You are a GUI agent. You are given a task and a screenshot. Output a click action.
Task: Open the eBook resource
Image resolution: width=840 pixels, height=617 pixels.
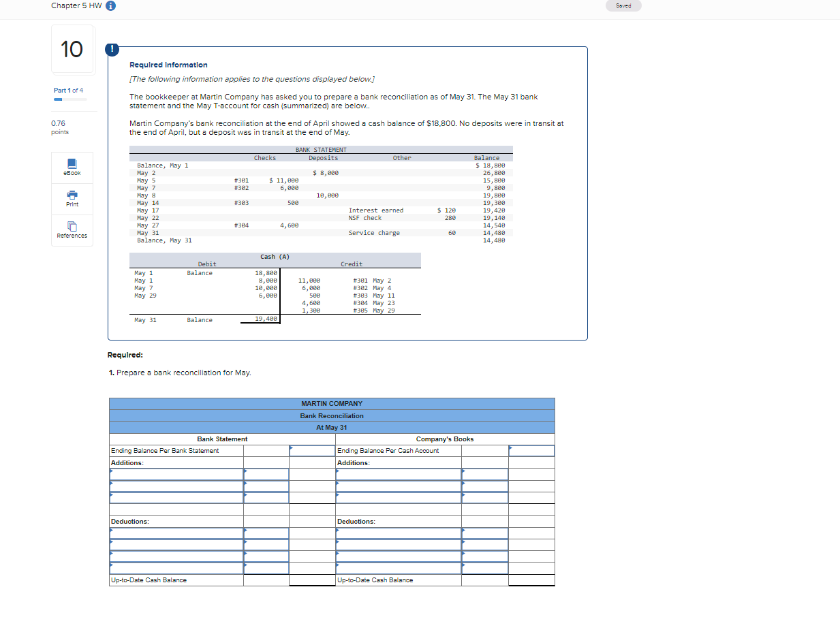(72, 168)
